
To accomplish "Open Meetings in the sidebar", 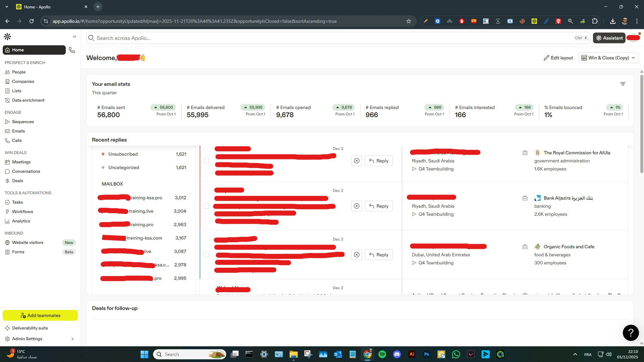I will click(x=21, y=162).
